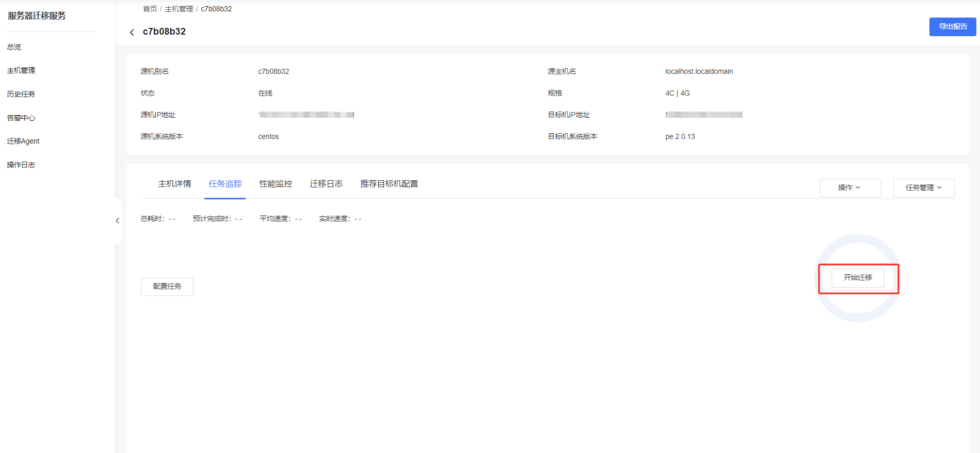This screenshot has height=453, width=980.
Task: Select the 任务追踪 tab
Action: tap(225, 184)
